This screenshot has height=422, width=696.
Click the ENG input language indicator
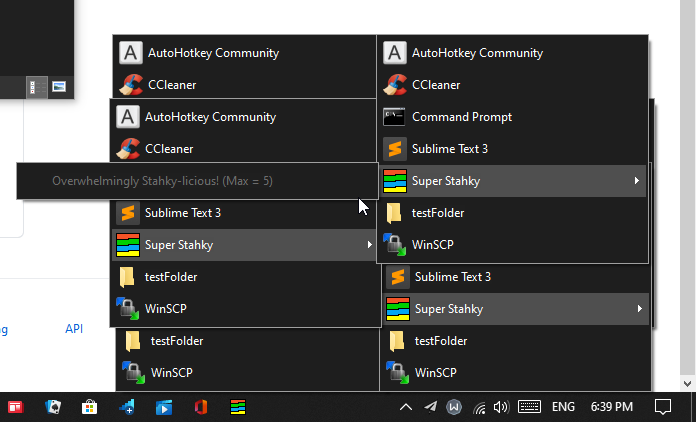point(563,407)
